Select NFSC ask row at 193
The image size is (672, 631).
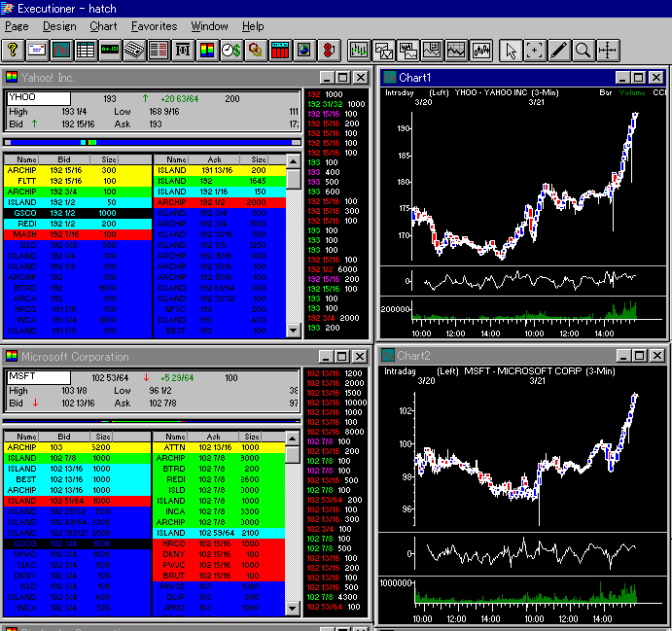click(220, 309)
